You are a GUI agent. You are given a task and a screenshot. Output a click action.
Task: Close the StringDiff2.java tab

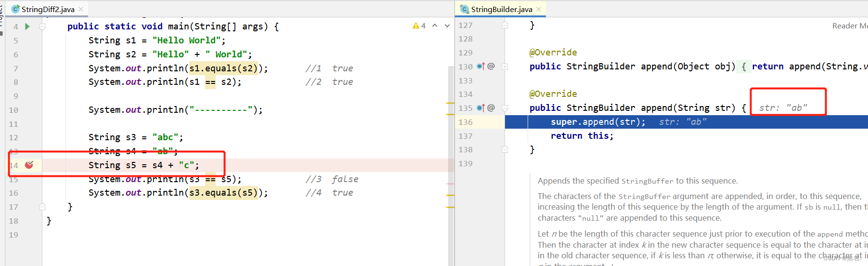tap(81, 9)
